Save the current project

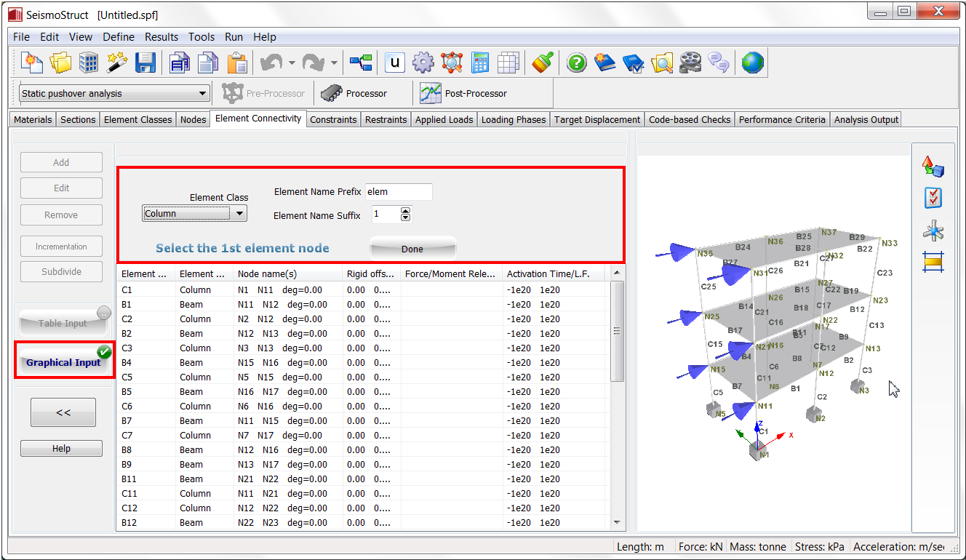[145, 63]
